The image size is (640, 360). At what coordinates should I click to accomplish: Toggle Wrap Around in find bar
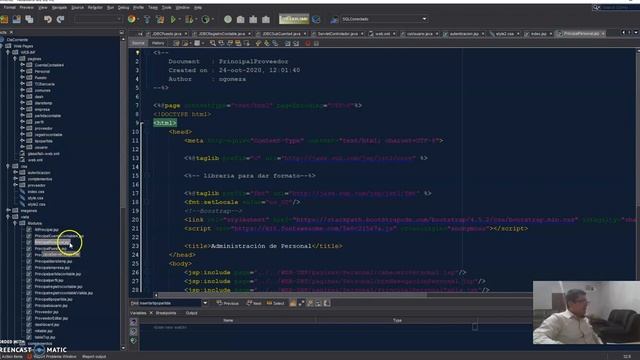[327, 303]
